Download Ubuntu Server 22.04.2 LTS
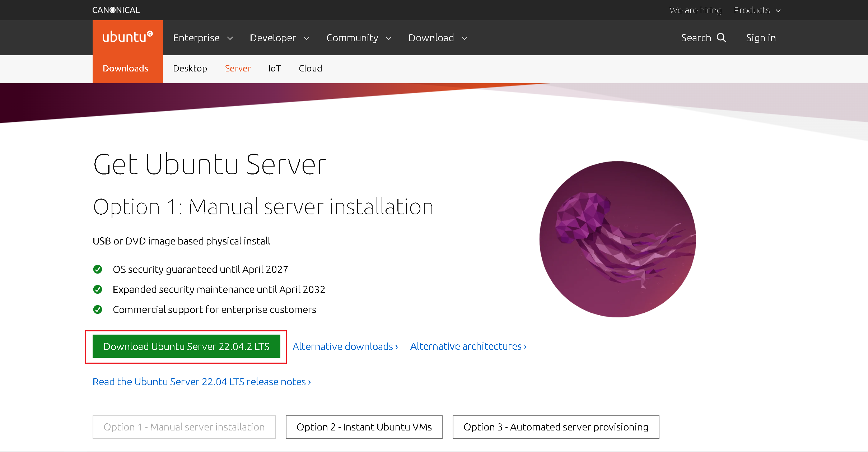868x452 pixels. (x=186, y=346)
